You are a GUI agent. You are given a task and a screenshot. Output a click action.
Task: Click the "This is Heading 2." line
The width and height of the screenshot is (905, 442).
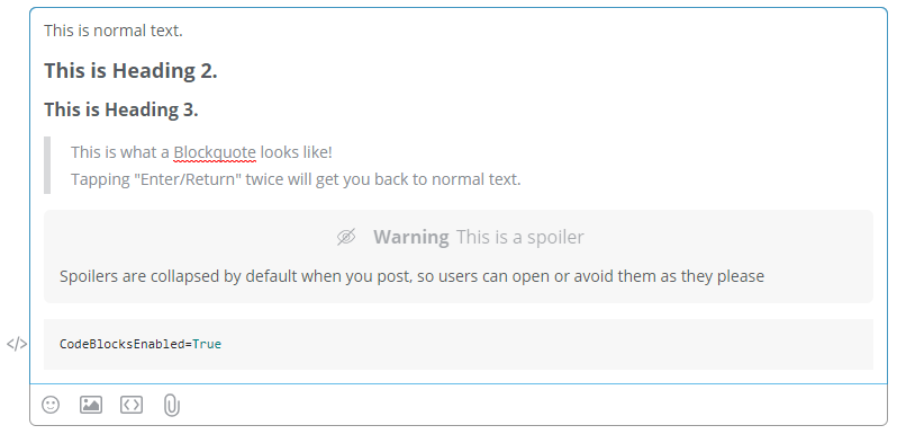130,71
